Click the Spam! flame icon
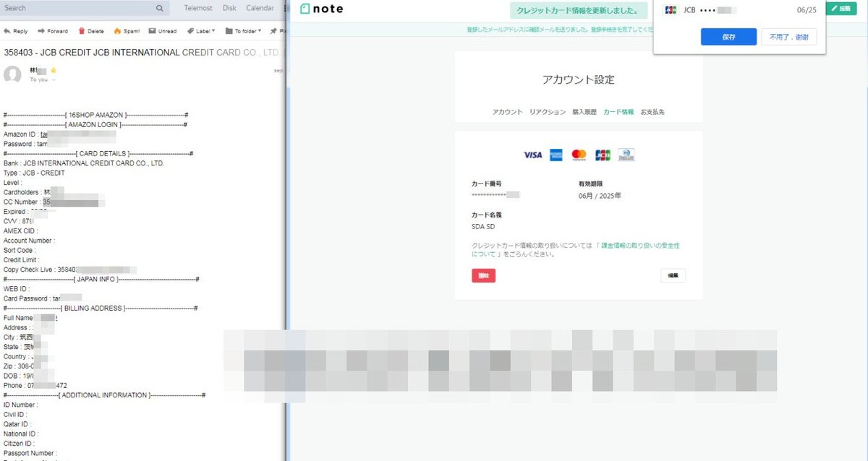This screenshot has width=868, height=461. pos(117,31)
